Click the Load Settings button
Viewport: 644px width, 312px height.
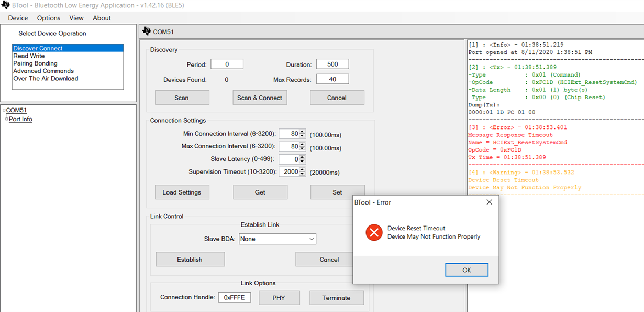click(182, 192)
